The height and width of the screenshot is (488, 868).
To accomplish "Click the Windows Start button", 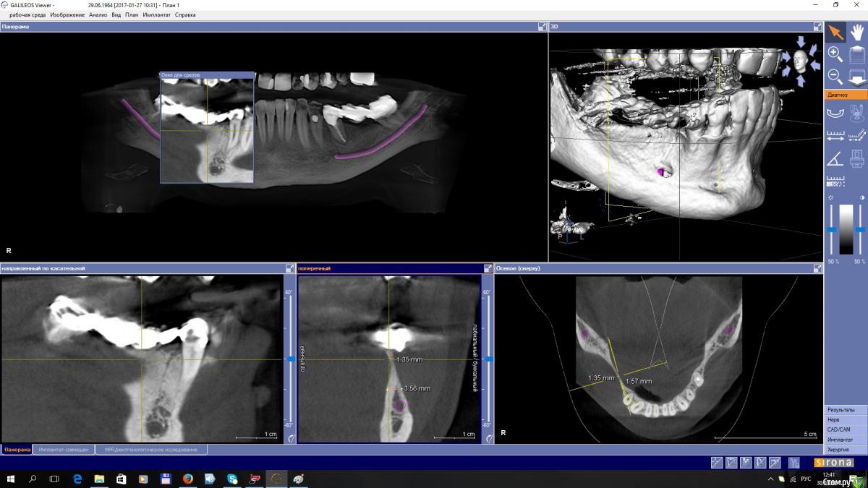I will (x=12, y=479).
